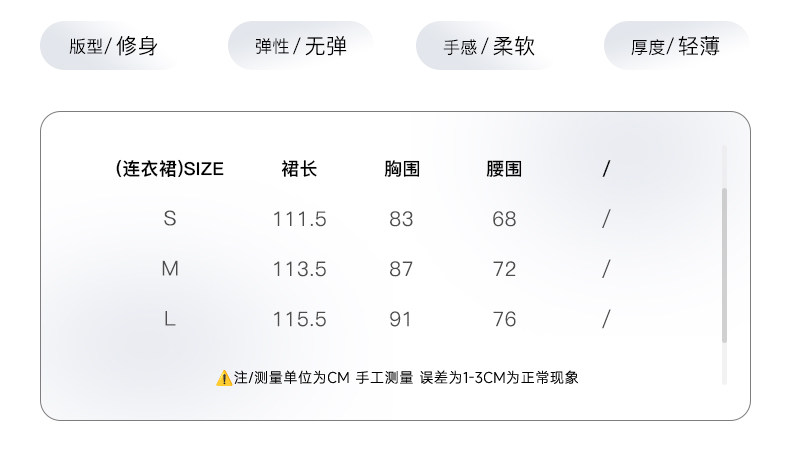
Task: Click the measurement note text 注/测量单位为CM
Action: (292, 377)
